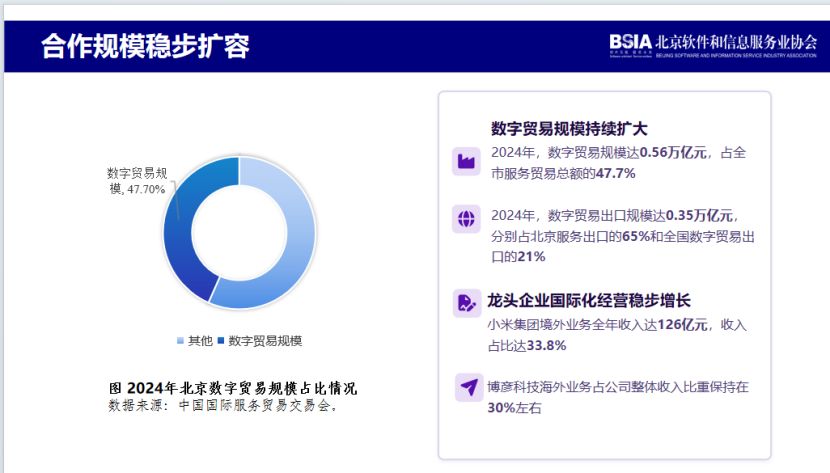Image resolution: width=830 pixels, height=473 pixels.
Task: Select heading 龙头企业国际化经营稳步增长
Action: click(x=589, y=301)
